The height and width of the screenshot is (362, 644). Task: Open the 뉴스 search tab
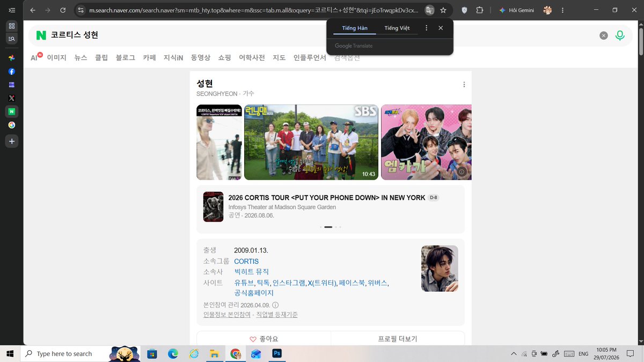(x=80, y=57)
